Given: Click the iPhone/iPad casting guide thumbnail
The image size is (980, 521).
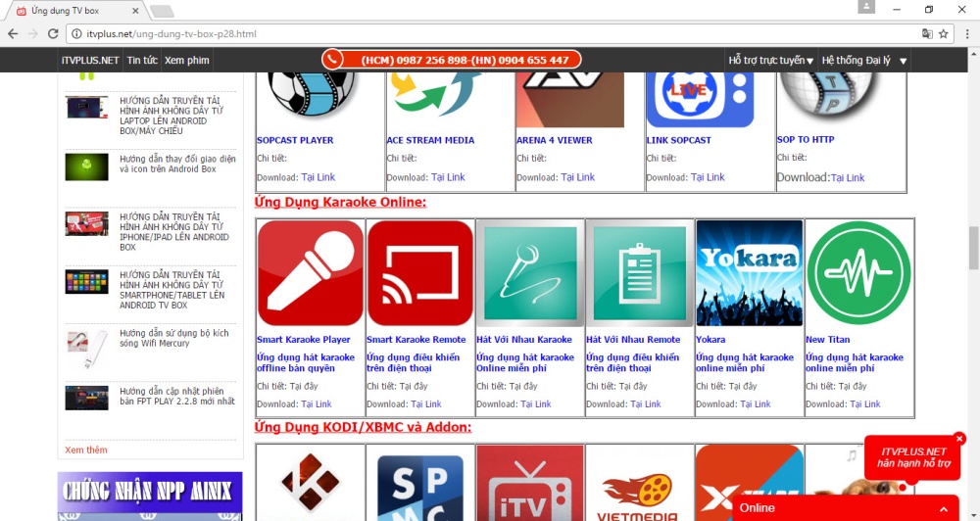Looking at the screenshot, I should coord(87,223).
